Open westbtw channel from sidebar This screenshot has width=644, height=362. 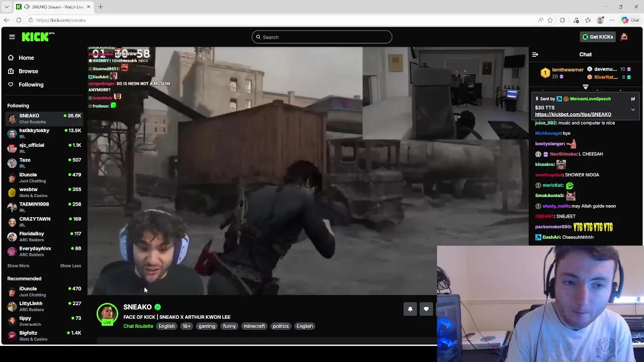tap(44, 192)
